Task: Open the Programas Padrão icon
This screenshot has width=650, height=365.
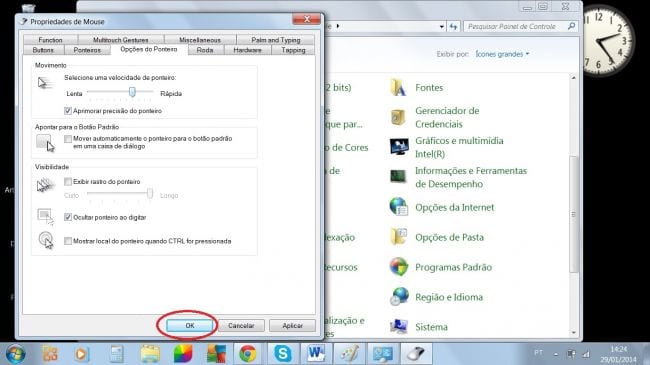Action: point(399,267)
